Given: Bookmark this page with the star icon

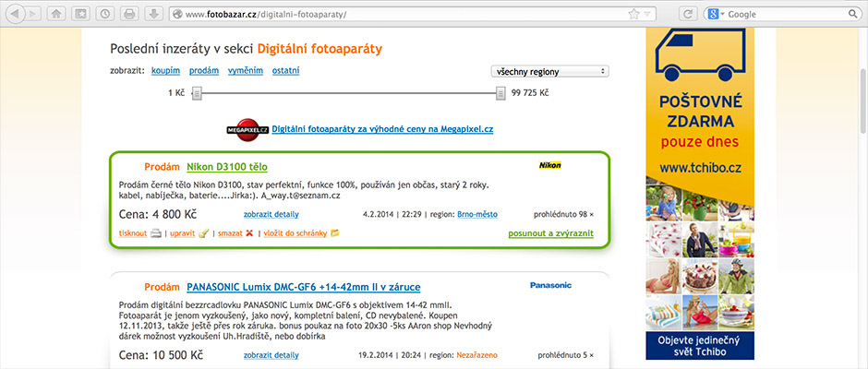Looking at the screenshot, I should tap(633, 14).
